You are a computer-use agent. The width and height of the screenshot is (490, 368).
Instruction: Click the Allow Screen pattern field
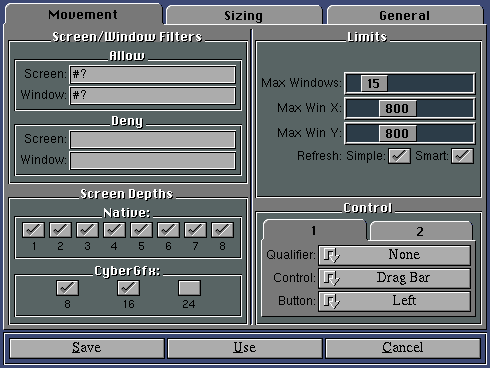(x=153, y=74)
